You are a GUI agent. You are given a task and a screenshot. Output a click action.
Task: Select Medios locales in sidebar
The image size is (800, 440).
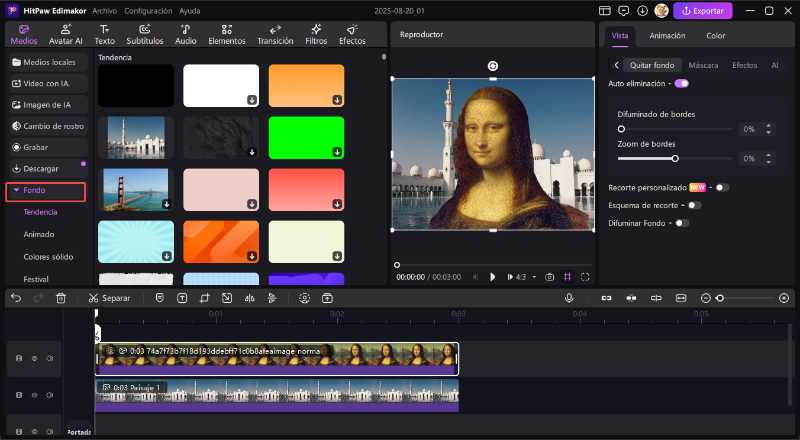click(x=47, y=62)
